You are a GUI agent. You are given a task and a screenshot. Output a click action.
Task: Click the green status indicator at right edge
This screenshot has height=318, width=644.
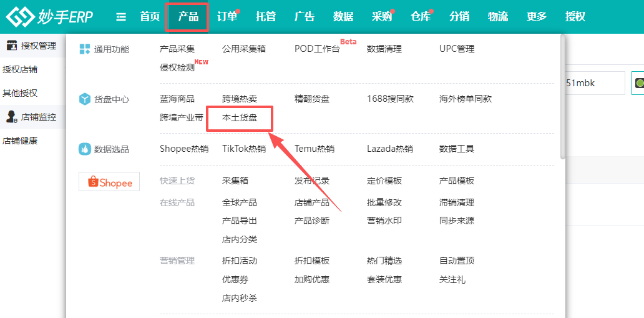click(x=639, y=82)
